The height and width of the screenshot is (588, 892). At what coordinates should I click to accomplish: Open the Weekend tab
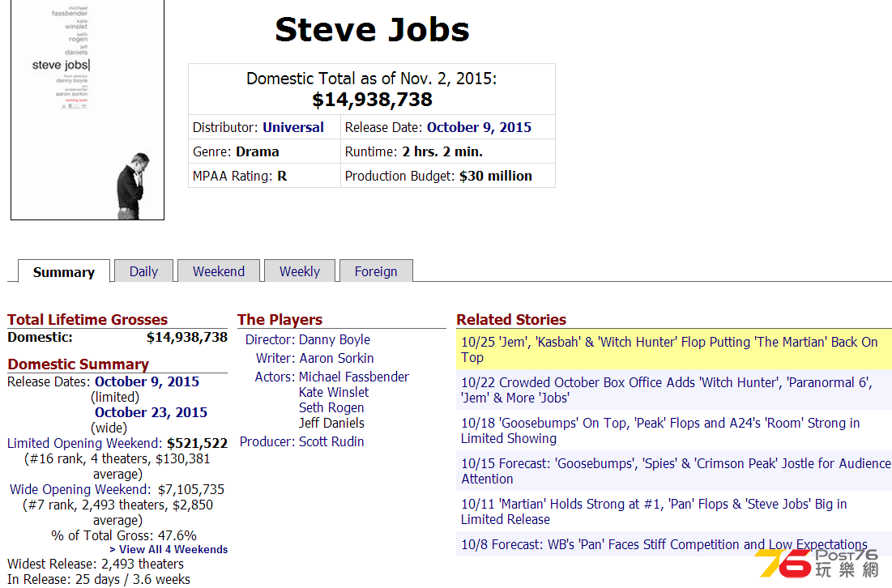[219, 271]
